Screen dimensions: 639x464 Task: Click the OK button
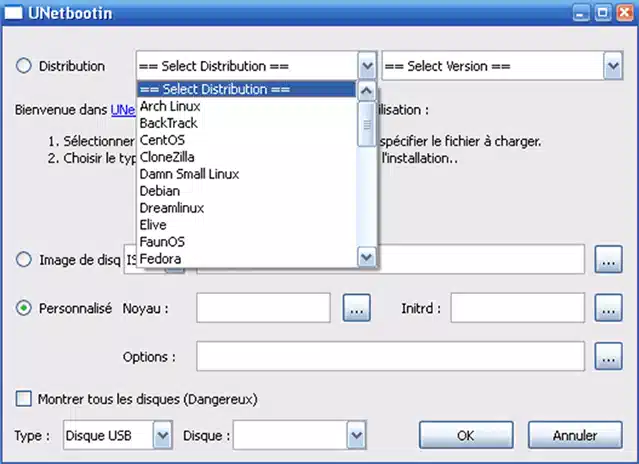[x=466, y=435]
